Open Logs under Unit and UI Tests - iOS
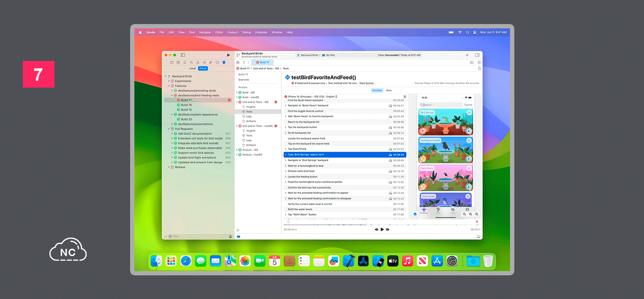Viewport: 644px width, 299px height. pos(249,116)
